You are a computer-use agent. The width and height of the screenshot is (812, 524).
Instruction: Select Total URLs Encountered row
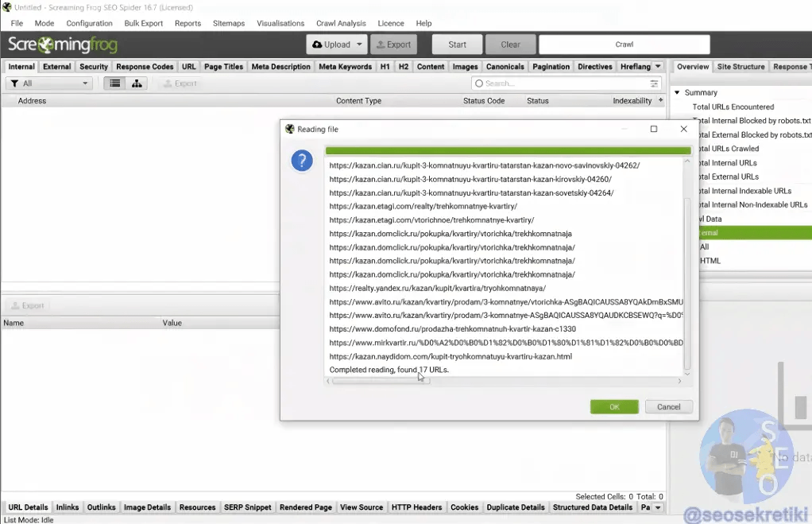tap(733, 107)
